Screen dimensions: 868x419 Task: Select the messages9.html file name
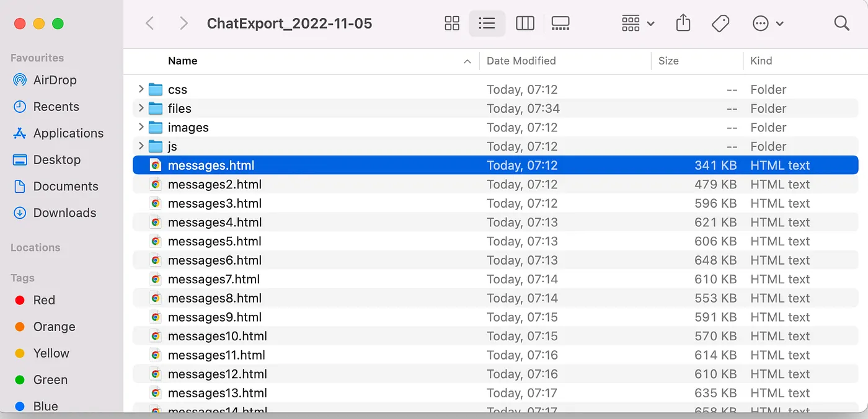[215, 317]
